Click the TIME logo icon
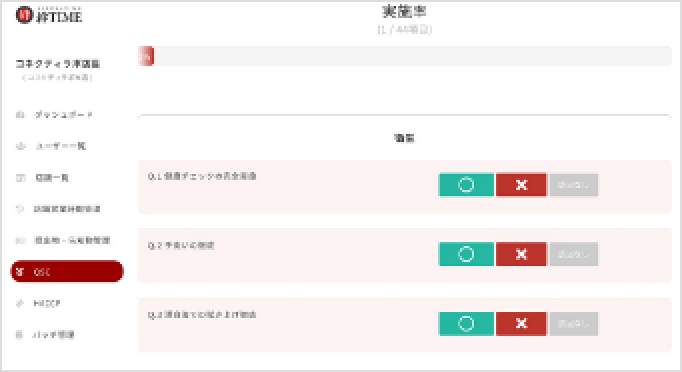The height and width of the screenshot is (372, 682). click(x=24, y=15)
